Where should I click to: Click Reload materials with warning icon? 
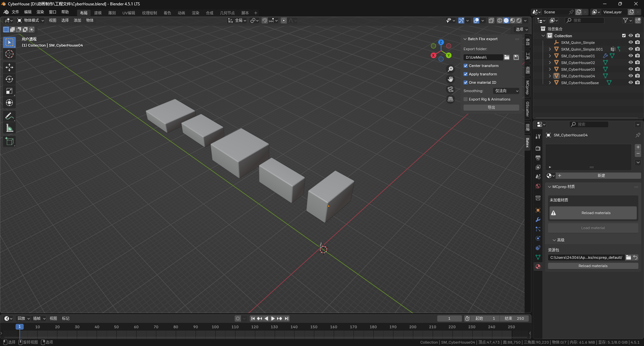coord(593,213)
